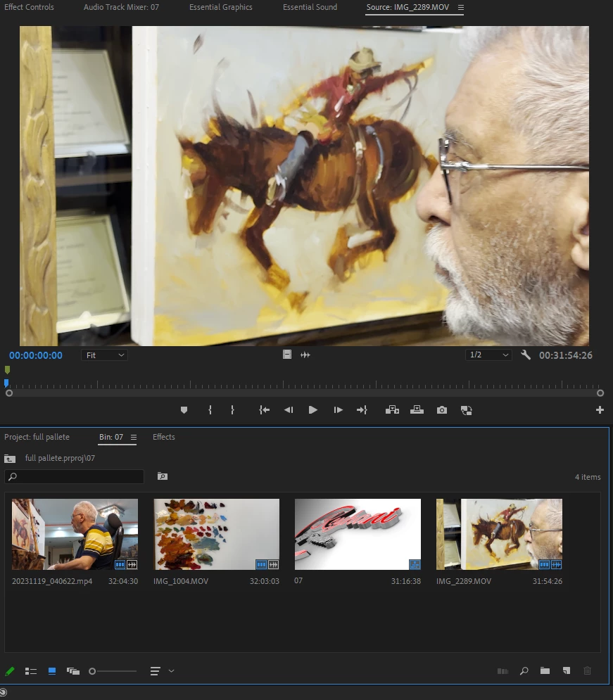Click the video badge on 20231119_040622.mp4 thumbnail

pos(120,564)
